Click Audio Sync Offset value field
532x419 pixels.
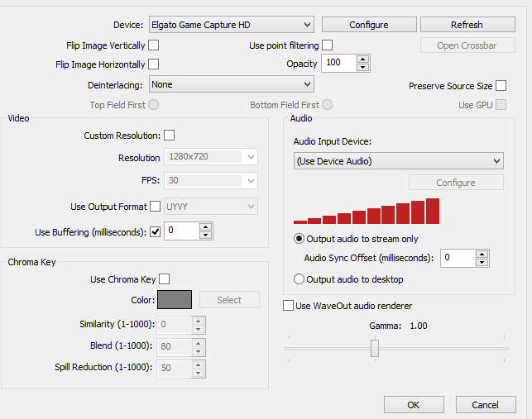coord(458,259)
